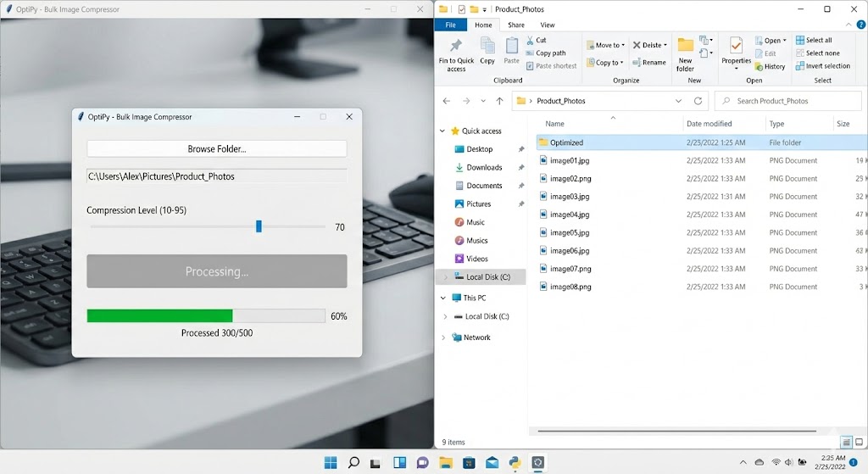Collapse the Quick access tree node
This screenshot has width=868, height=474.
(x=442, y=131)
